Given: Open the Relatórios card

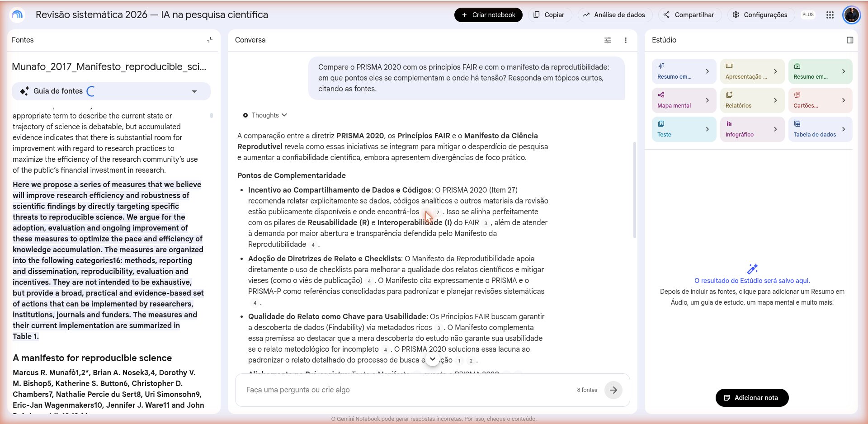Looking at the screenshot, I should point(752,100).
